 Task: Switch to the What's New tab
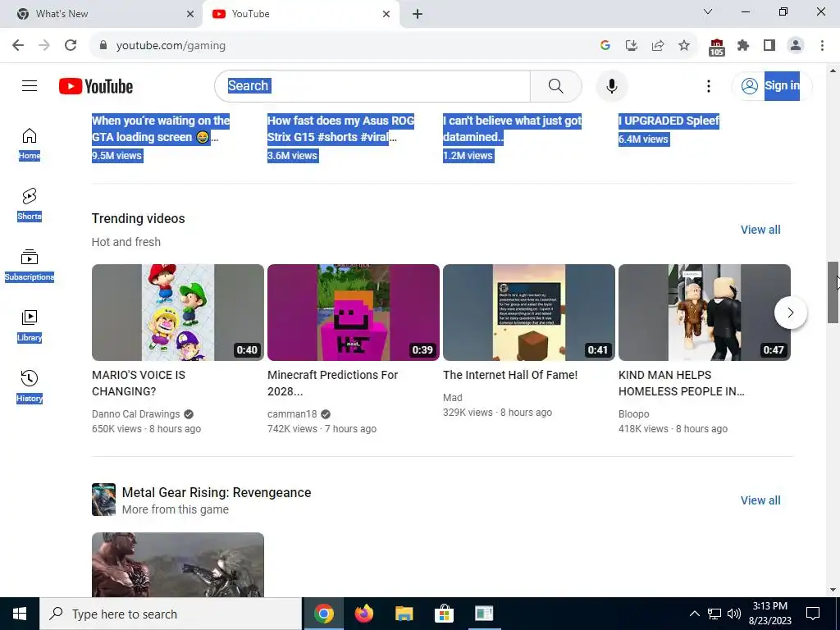101,14
